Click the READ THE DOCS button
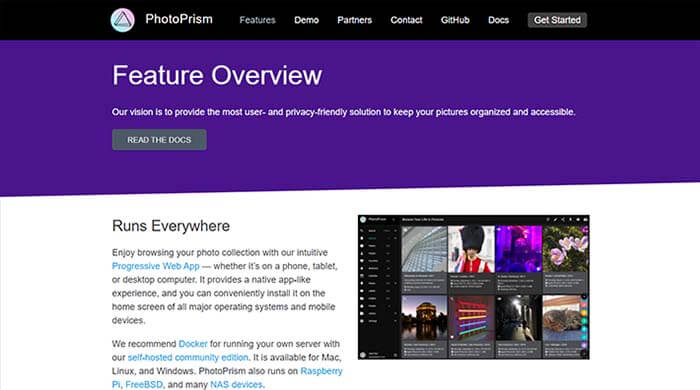This screenshot has height=390, width=700. click(159, 140)
